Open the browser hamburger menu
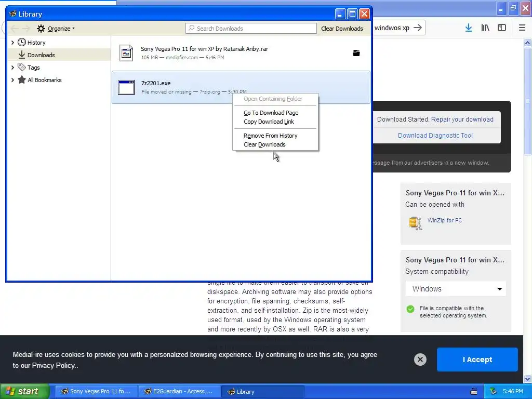Image resolution: width=532 pixels, height=399 pixels. click(x=522, y=28)
